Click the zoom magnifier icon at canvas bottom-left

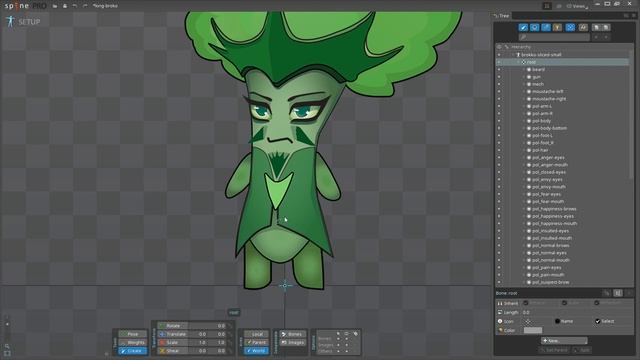coord(7,346)
